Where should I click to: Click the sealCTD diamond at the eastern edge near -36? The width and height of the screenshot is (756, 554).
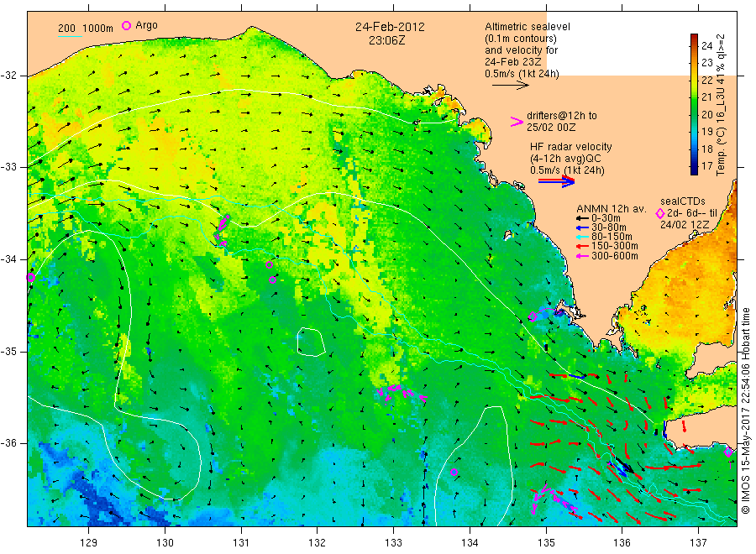pos(728,452)
